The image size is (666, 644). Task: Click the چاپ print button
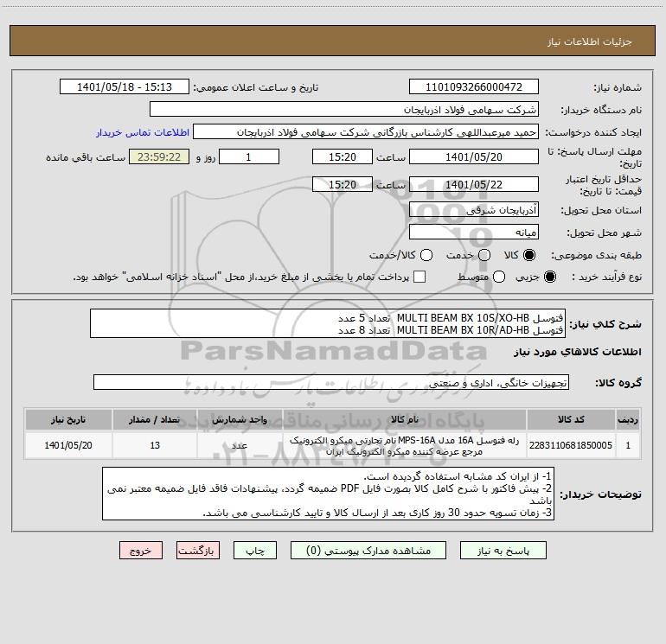pyautogui.click(x=255, y=551)
